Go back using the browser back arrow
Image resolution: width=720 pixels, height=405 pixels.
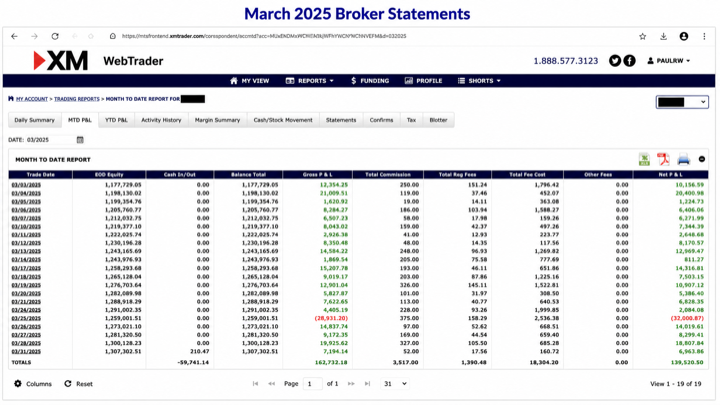[14, 36]
